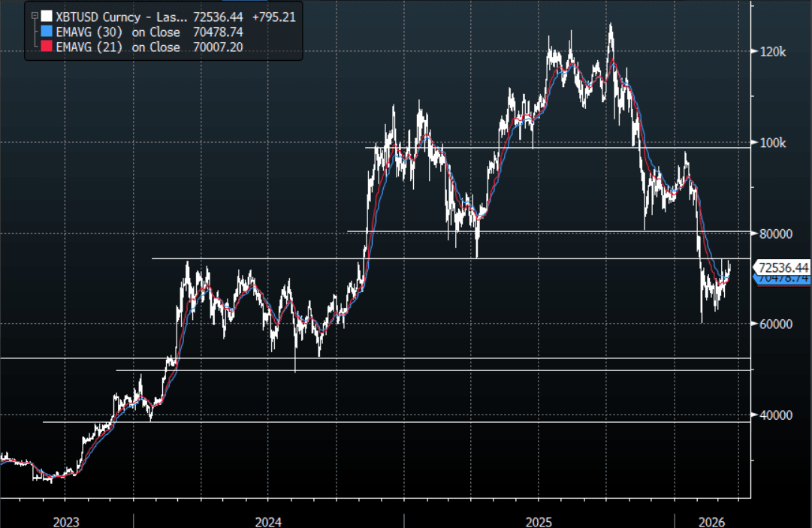Collapse the XBTUSD legend tree box
Image resolution: width=812 pixels, height=528 pixels.
34,15
